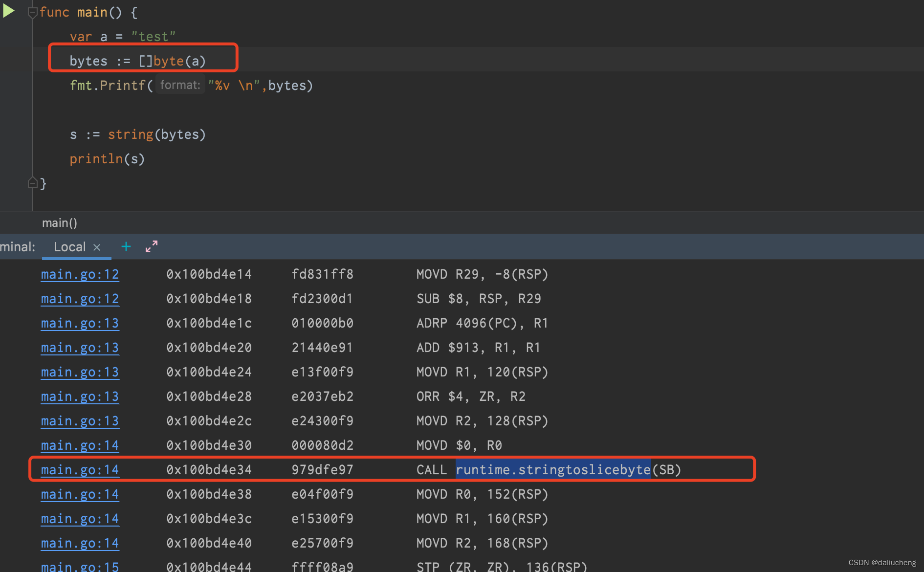
Task: Open main.go:14 link for address 0x100bd4e3c
Action: 80,519
